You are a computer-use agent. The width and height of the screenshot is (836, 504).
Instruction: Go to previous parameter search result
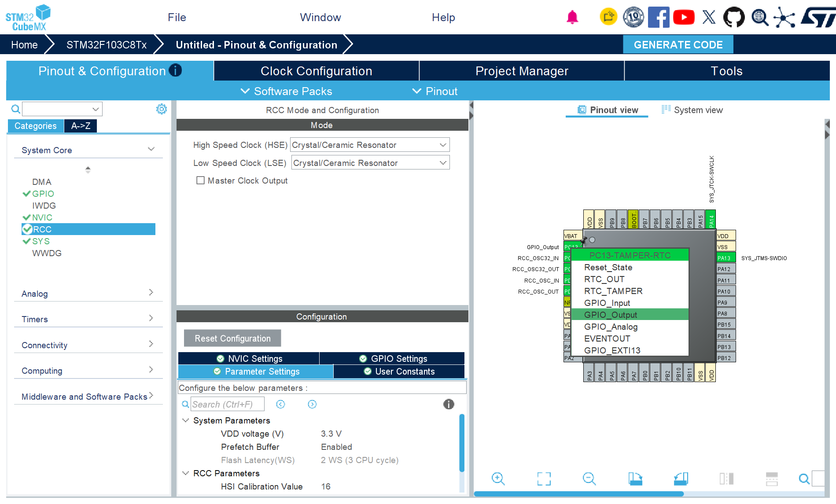[x=280, y=404]
